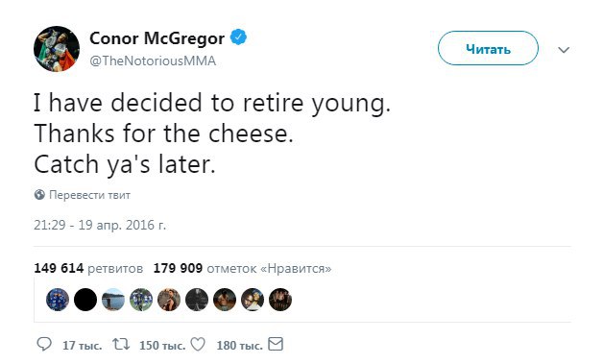Open the first liker avatar in the row
The image size is (603, 364).
58,300
